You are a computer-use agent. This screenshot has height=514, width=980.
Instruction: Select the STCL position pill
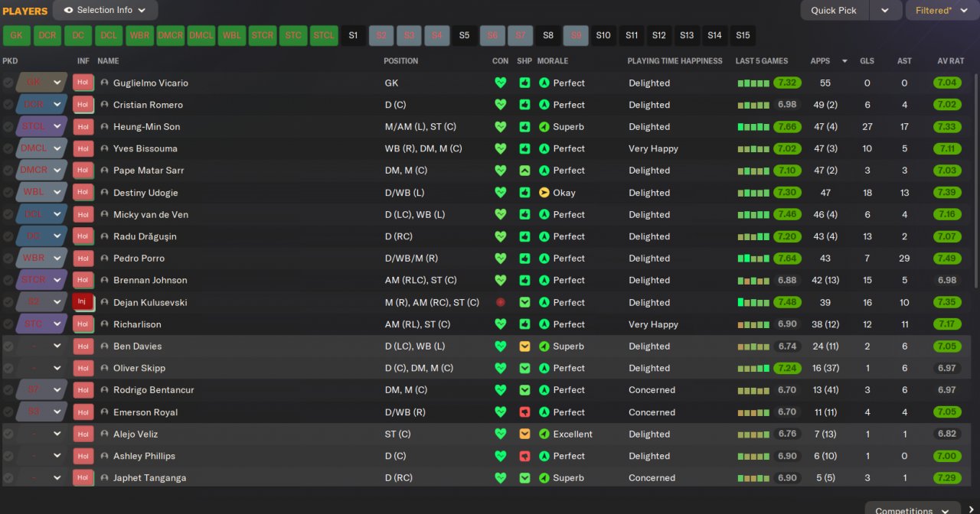click(x=324, y=35)
